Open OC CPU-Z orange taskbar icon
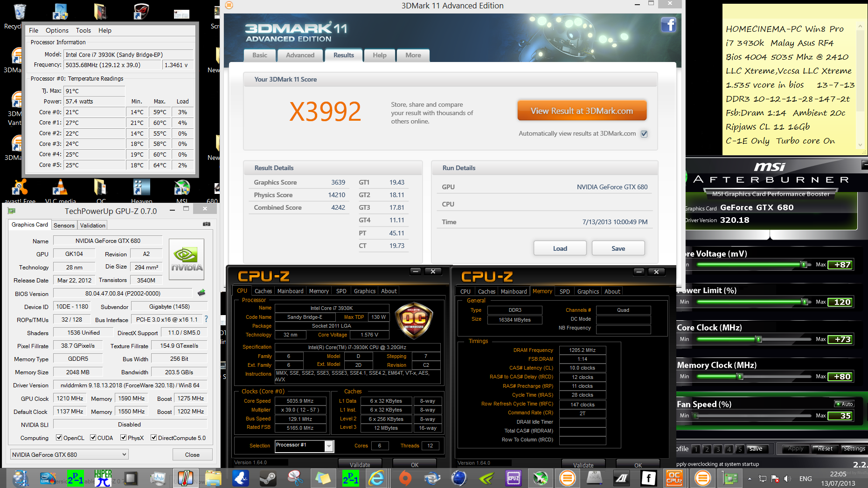The height and width of the screenshot is (488, 868). [674, 478]
